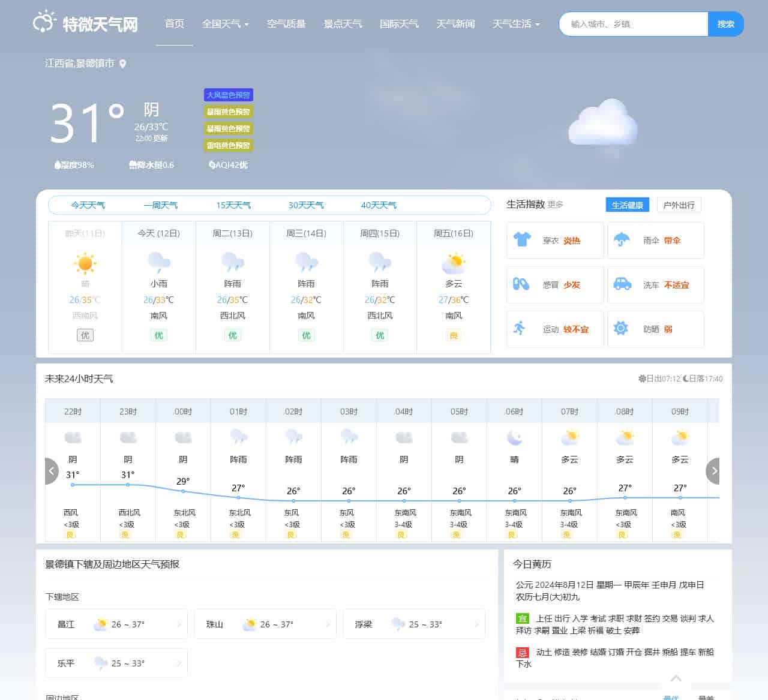Open 天气新闻 navigation item
Viewport: 768px width, 700px height.
(455, 24)
